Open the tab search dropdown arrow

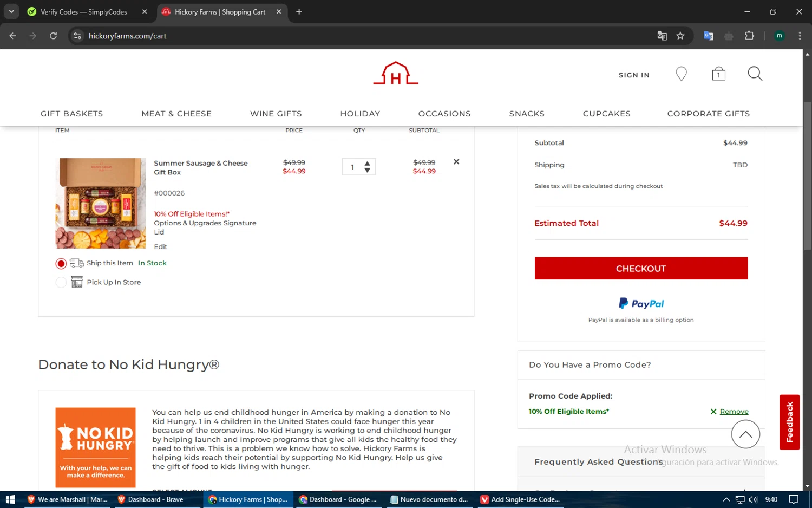coord(11,11)
